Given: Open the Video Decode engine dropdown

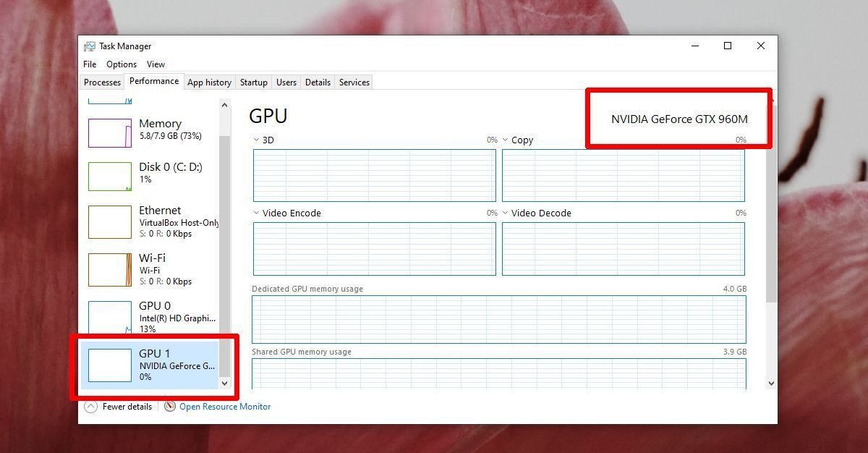Looking at the screenshot, I should pyautogui.click(x=506, y=213).
